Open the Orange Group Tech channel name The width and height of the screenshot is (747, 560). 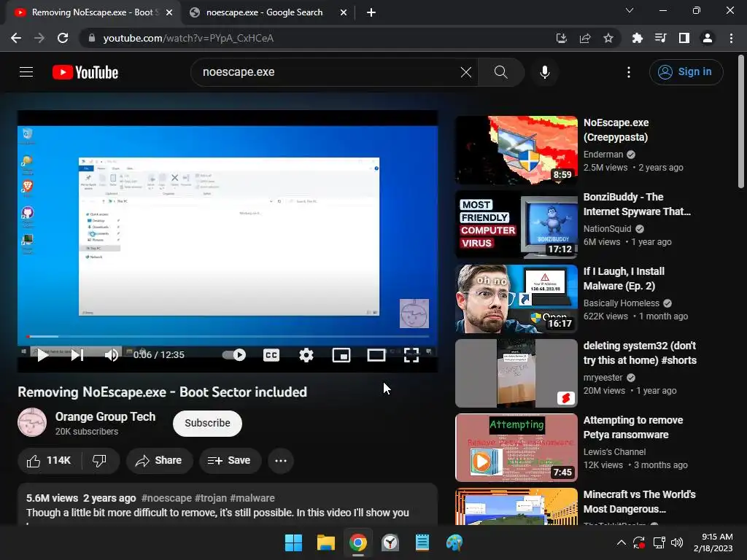105,416
